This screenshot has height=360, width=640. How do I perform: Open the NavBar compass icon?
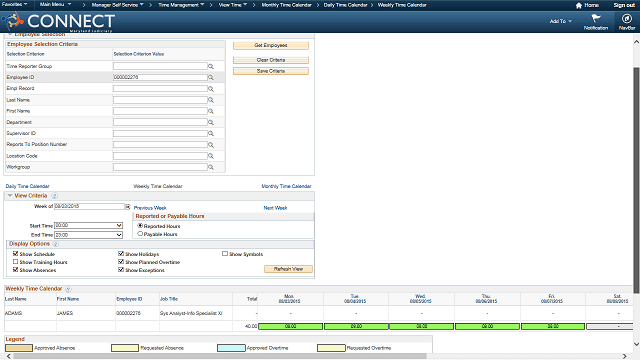627,18
